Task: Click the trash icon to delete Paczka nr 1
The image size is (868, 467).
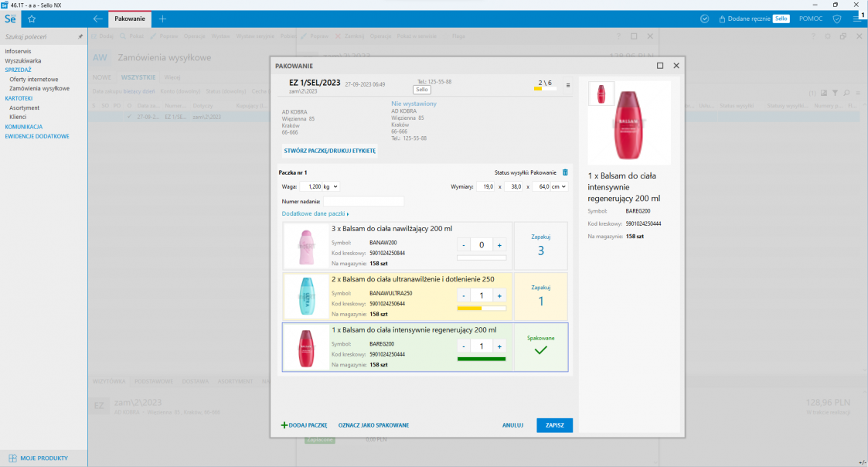Action: pyautogui.click(x=565, y=172)
